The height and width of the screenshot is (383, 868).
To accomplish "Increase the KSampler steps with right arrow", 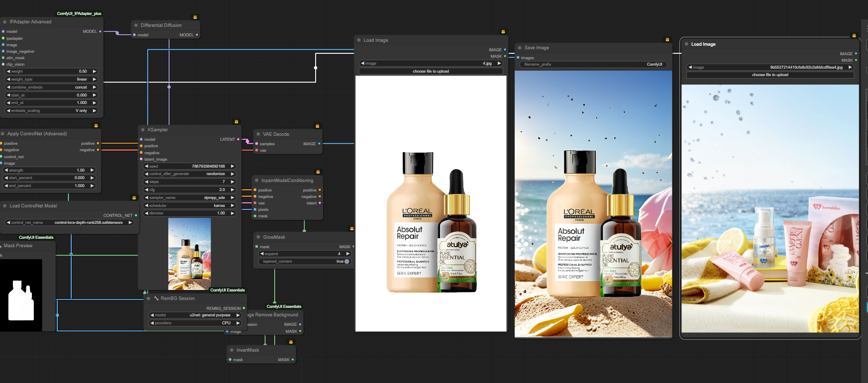I will pos(232,182).
